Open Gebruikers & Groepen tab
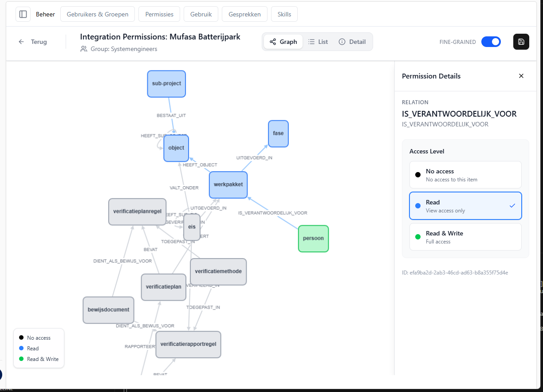 click(98, 14)
